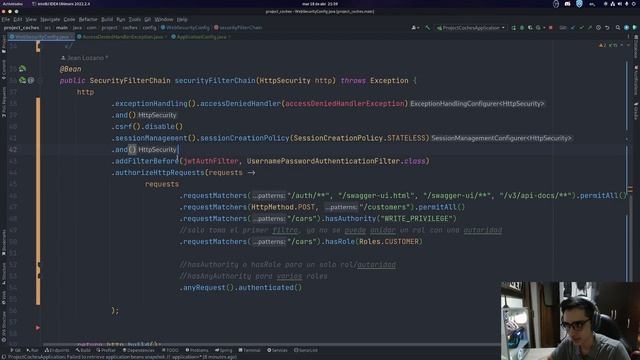Click on Roles.CUSTOMER in hasRole call

coord(389,242)
